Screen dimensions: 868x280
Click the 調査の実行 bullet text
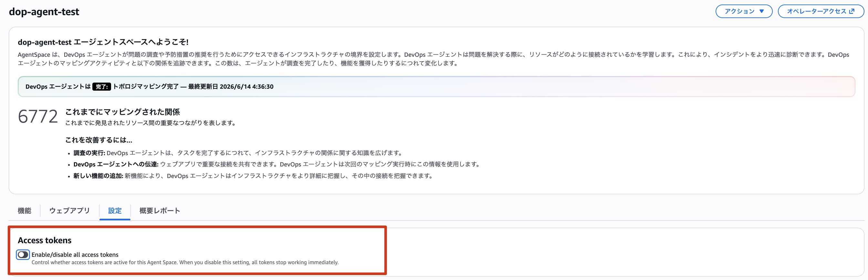click(238, 153)
